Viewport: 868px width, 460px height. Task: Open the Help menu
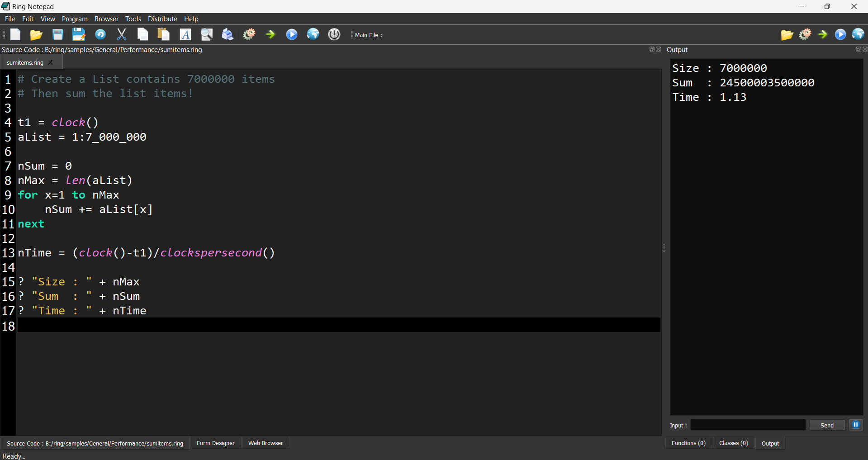[191, 19]
